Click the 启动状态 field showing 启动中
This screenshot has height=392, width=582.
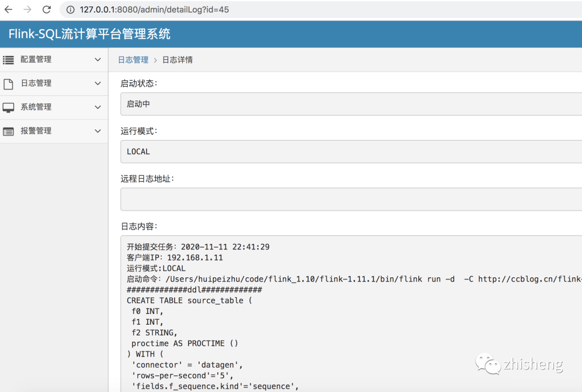pyautogui.click(x=351, y=104)
